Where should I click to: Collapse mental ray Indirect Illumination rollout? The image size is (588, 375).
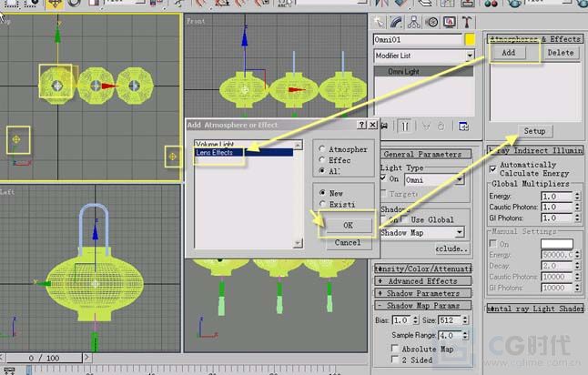534,150
